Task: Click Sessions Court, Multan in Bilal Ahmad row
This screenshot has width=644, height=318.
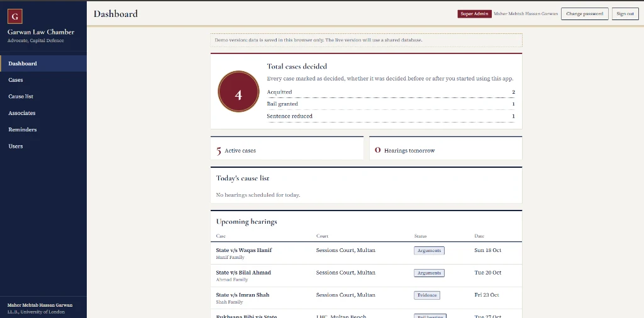Action: pyautogui.click(x=345, y=273)
